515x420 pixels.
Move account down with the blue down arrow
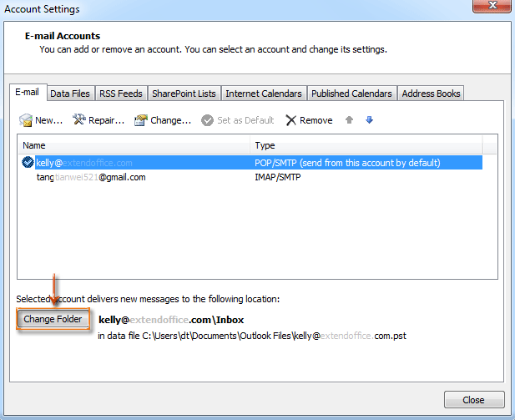coord(369,120)
